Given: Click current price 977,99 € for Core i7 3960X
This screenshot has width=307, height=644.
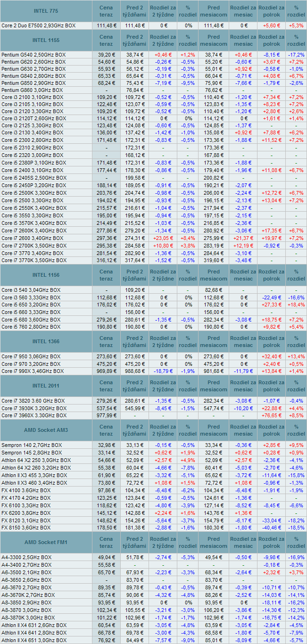Looking at the screenshot, I should (107, 416).
